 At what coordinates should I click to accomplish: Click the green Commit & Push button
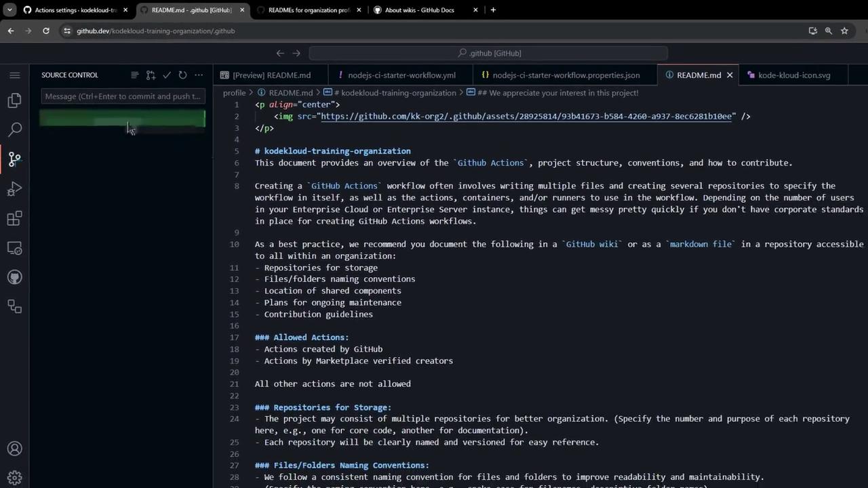122,119
